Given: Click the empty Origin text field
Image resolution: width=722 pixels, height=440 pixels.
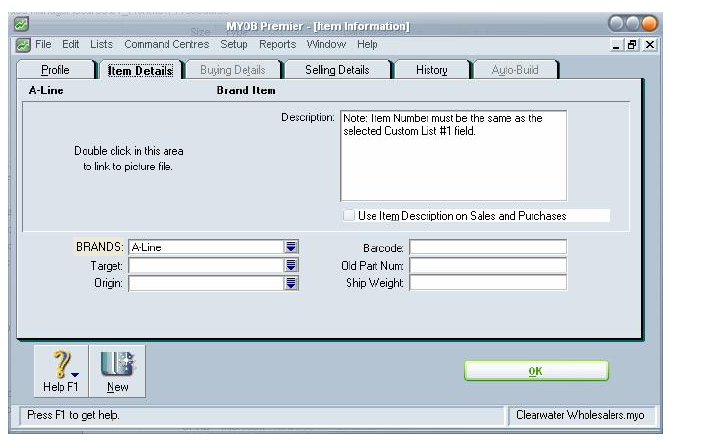Looking at the screenshot, I should [x=206, y=283].
